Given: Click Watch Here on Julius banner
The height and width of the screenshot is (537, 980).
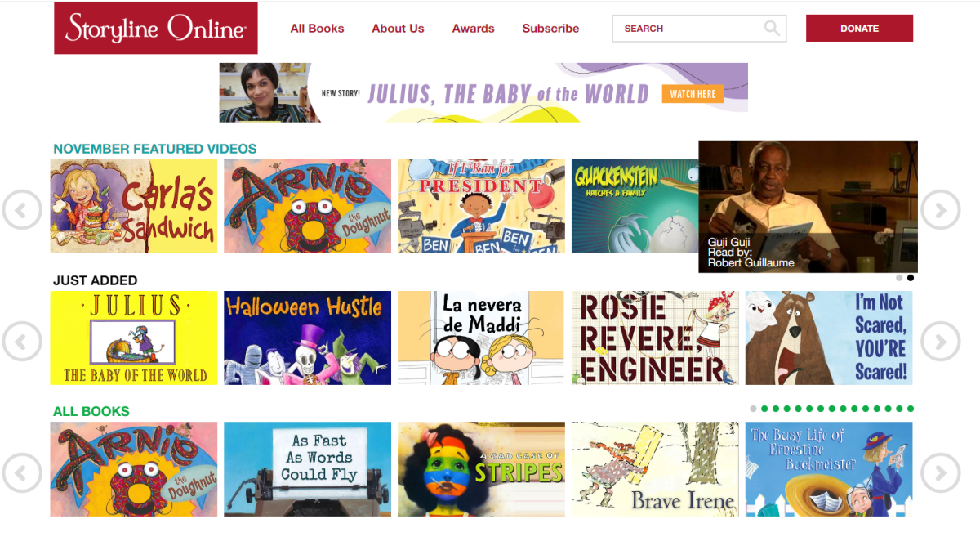Looking at the screenshot, I should (x=693, y=94).
